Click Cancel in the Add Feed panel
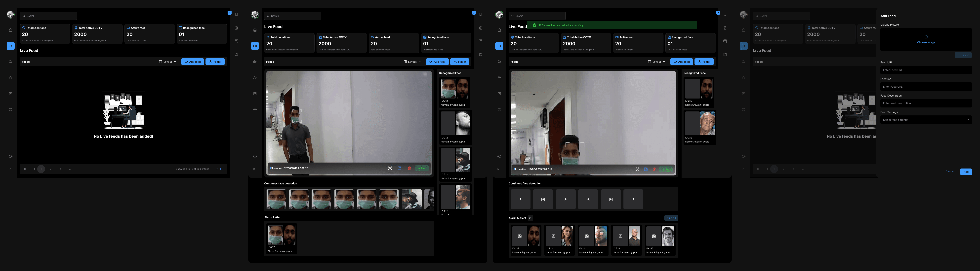Image resolution: width=980 pixels, height=271 pixels. click(950, 171)
